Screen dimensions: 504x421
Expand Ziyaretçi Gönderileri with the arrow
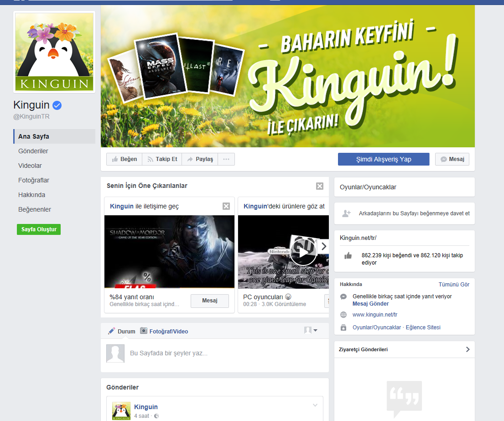[x=468, y=349]
